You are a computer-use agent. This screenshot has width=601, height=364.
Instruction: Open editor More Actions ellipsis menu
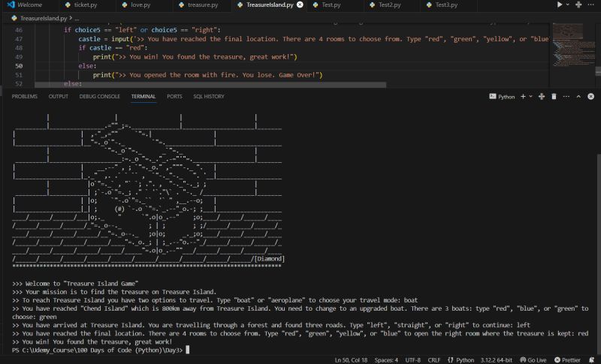click(x=593, y=5)
